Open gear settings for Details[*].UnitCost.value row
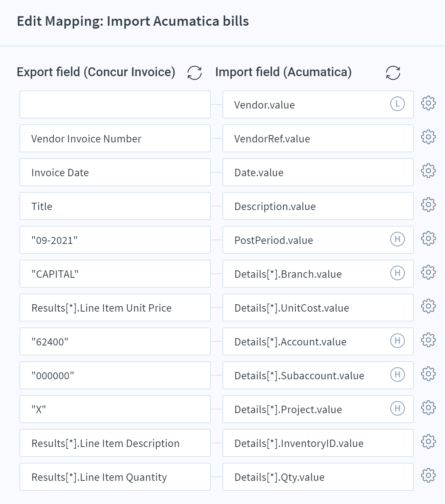445x504 pixels. click(428, 306)
